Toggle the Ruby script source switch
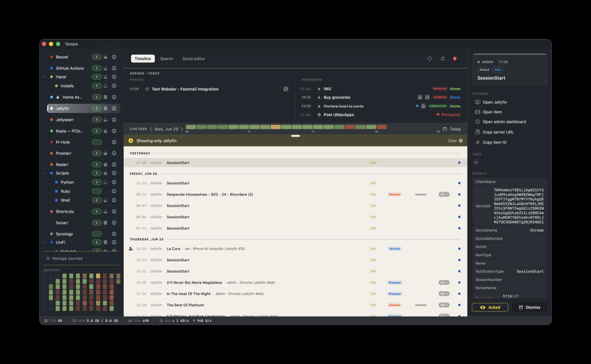591x364 pixels. click(x=97, y=191)
